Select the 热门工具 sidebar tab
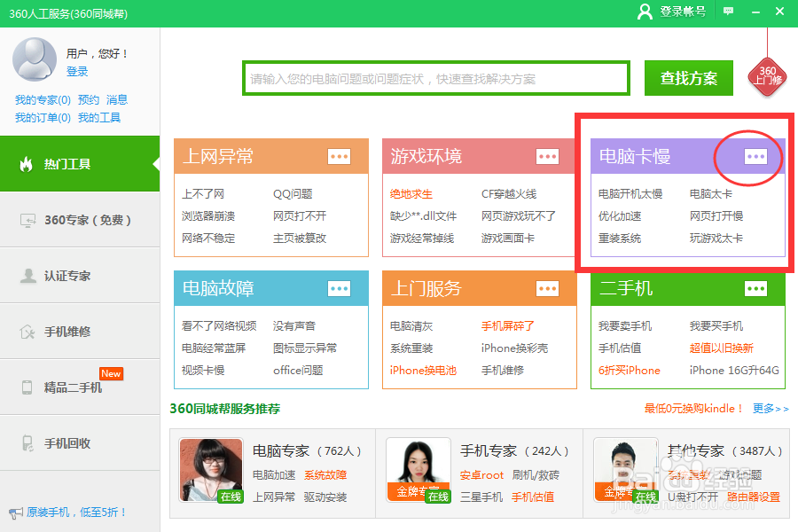This screenshot has width=798, height=532. click(x=80, y=164)
